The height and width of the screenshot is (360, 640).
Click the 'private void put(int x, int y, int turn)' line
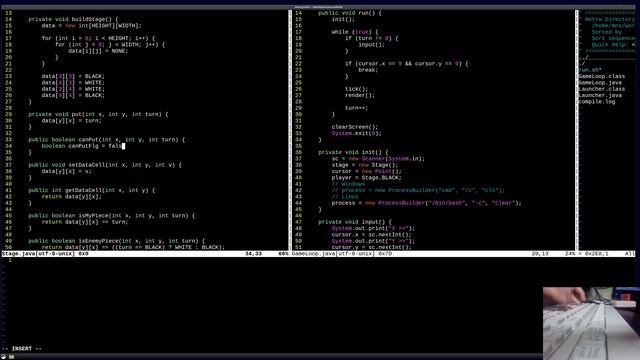point(98,114)
